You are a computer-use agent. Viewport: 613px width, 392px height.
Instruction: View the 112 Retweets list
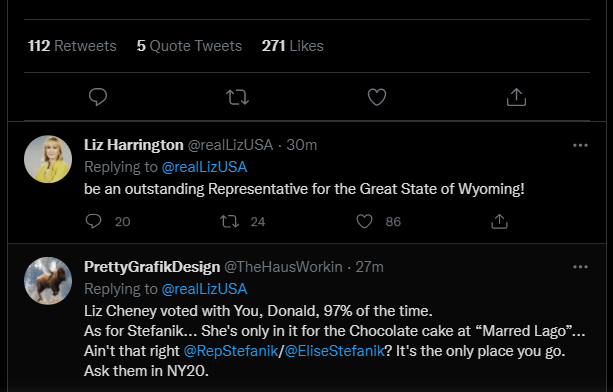(x=72, y=46)
